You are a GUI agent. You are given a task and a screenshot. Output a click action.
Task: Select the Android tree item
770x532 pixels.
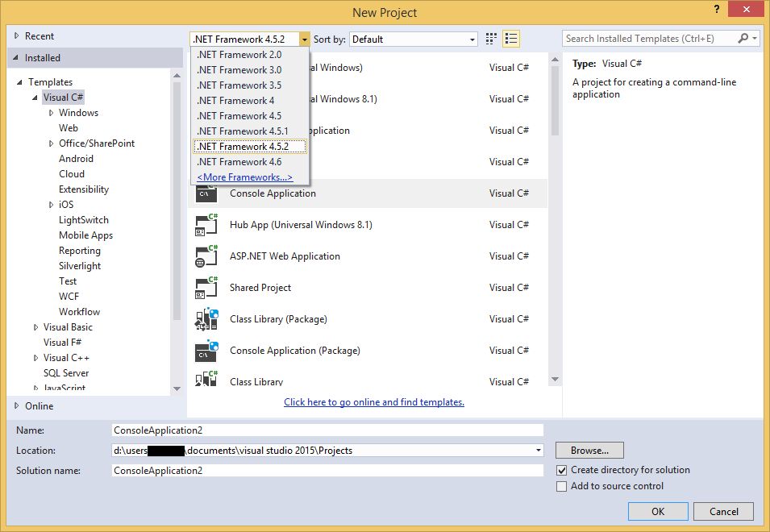[x=76, y=159]
